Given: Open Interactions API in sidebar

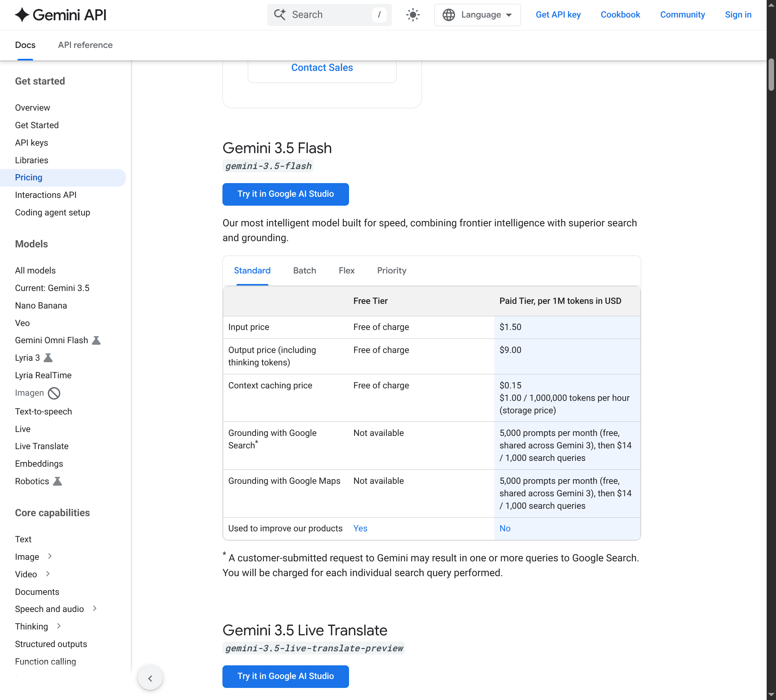Looking at the screenshot, I should (46, 195).
